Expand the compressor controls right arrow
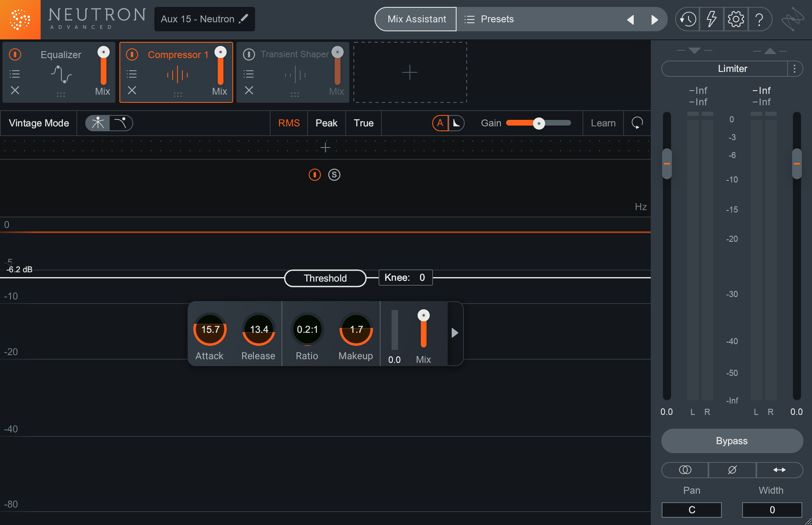The height and width of the screenshot is (525, 812). tap(455, 333)
